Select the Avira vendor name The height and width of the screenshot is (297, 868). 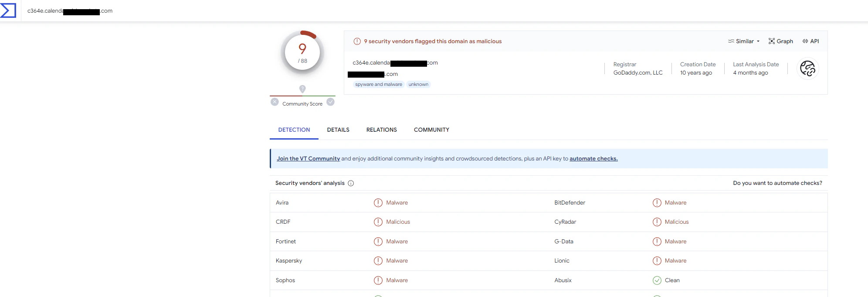pos(282,203)
